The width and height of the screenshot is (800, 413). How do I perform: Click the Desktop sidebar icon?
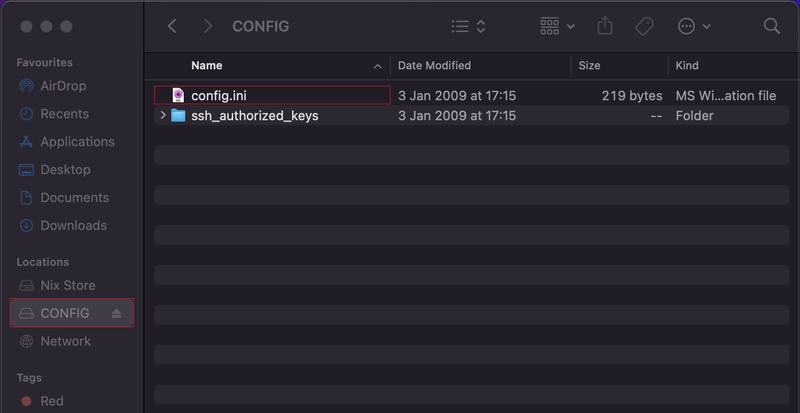26,169
